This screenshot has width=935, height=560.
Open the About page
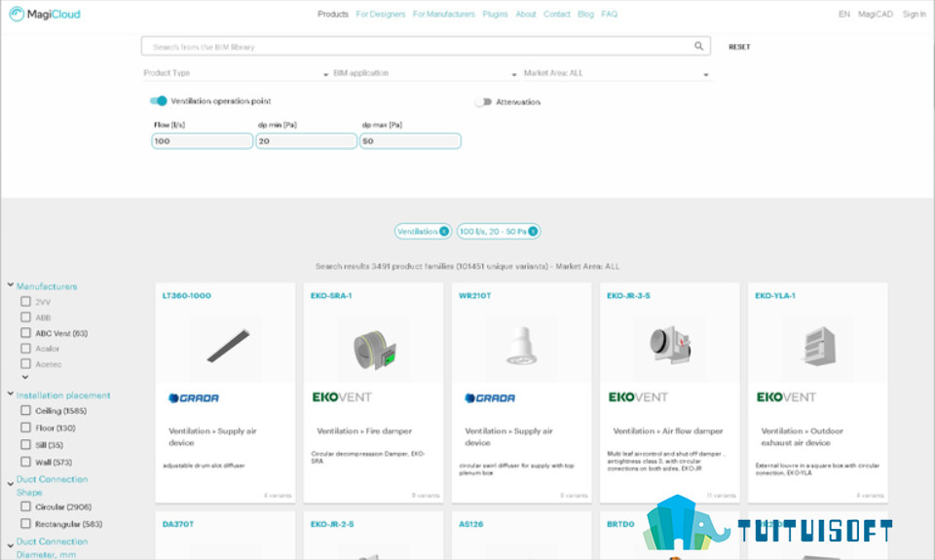(526, 15)
